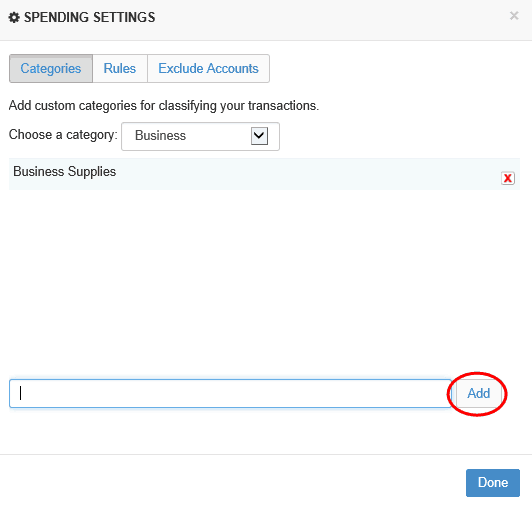Viewport: 532px width, 509px height.
Task: Expand the Business category combo box
Action: point(200,136)
